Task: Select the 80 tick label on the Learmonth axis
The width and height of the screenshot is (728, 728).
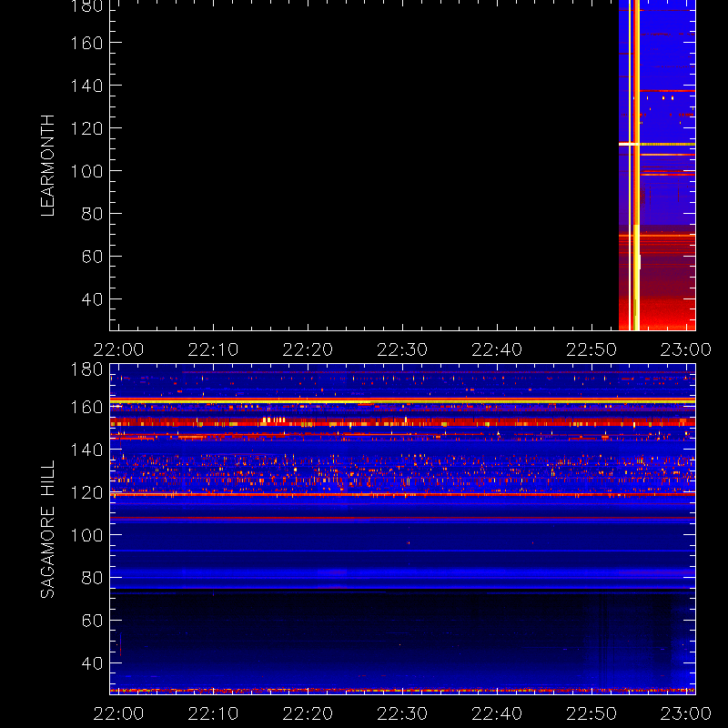Action: (x=92, y=214)
